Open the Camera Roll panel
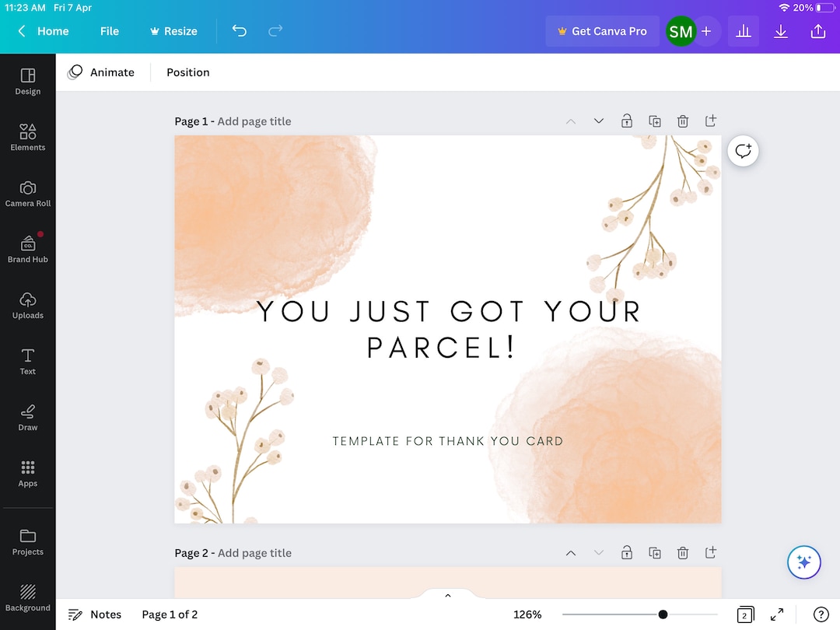The height and width of the screenshot is (630, 840). pos(28,193)
